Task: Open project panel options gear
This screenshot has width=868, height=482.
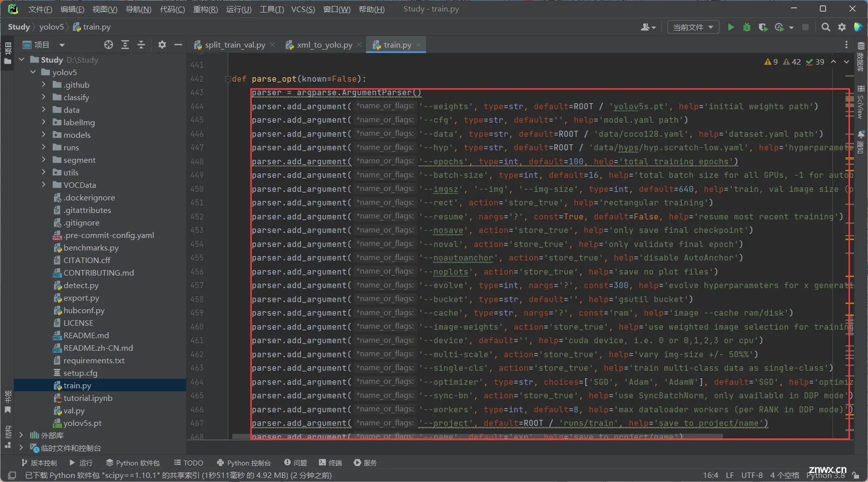Action: tap(162, 45)
